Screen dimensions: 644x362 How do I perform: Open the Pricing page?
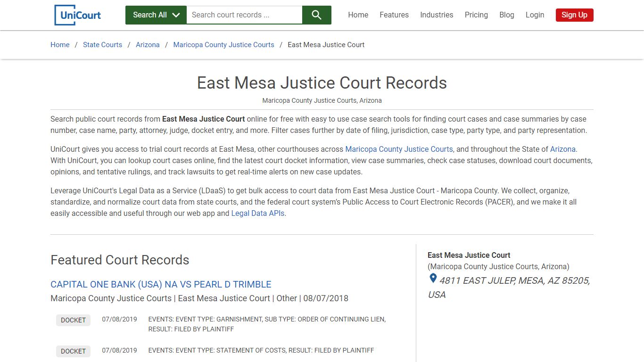476,15
